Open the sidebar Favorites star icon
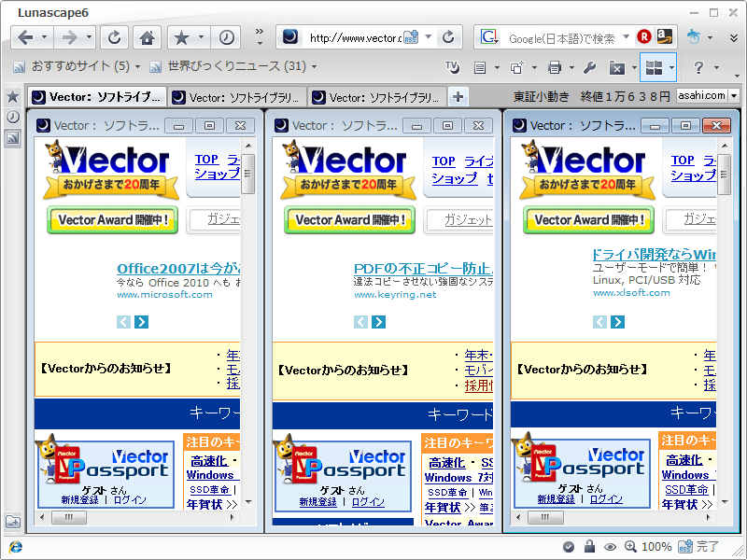The image size is (747, 560). [x=13, y=97]
